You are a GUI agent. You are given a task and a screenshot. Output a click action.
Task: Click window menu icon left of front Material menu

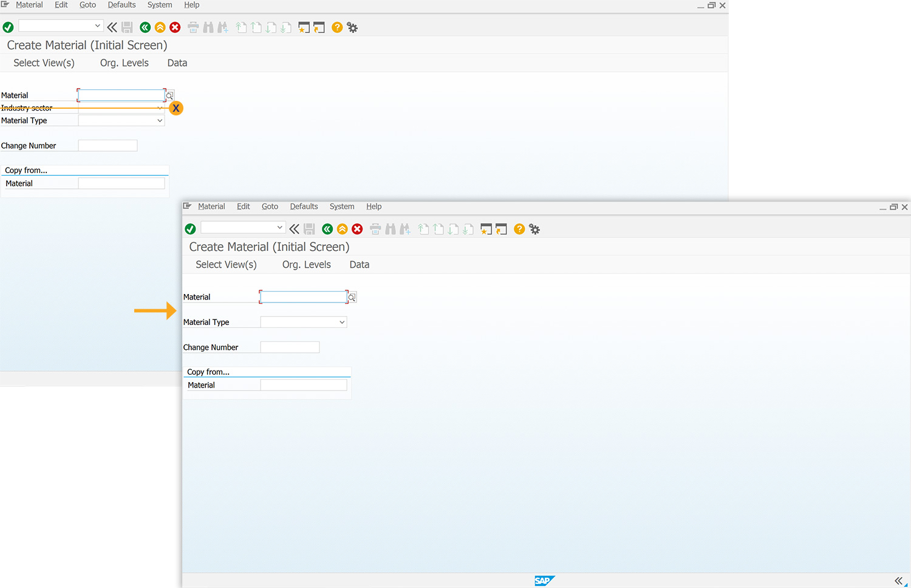[187, 207]
